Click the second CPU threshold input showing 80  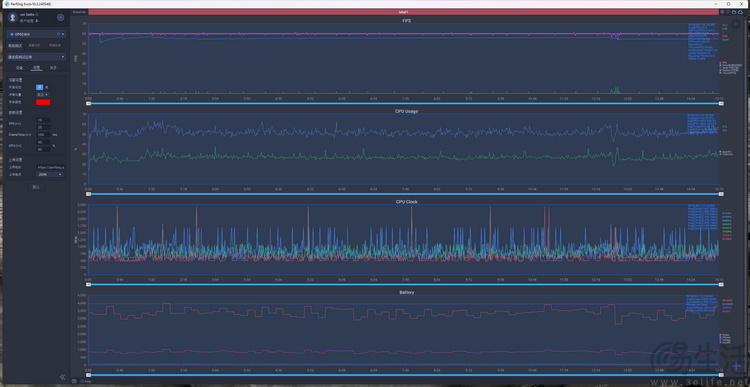tap(44, 149)
